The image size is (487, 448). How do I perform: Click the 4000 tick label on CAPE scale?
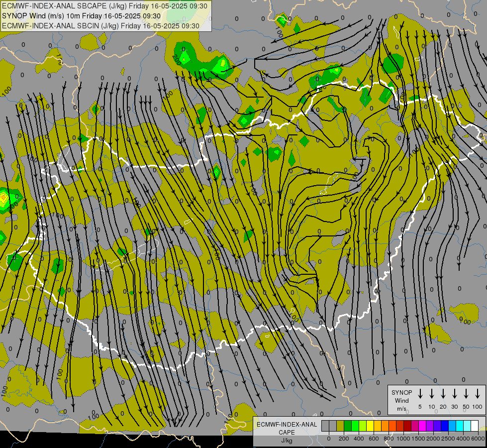point(463,439)
